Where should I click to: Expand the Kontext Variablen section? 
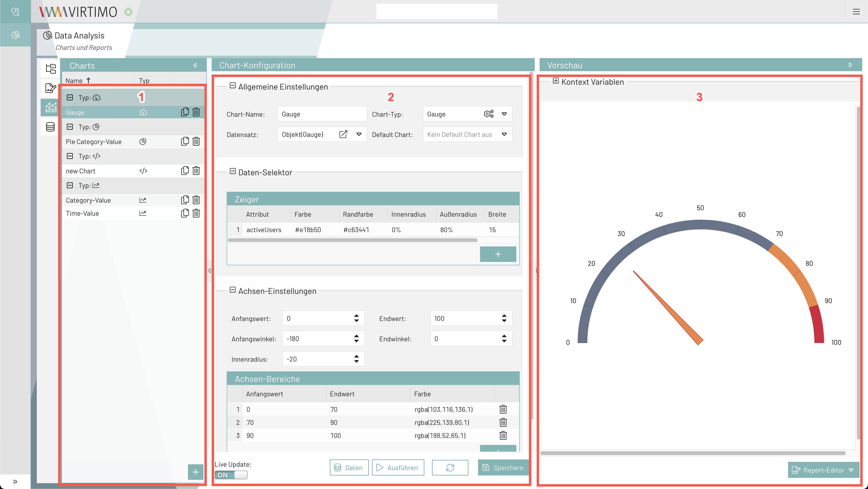tap(555, 81)
